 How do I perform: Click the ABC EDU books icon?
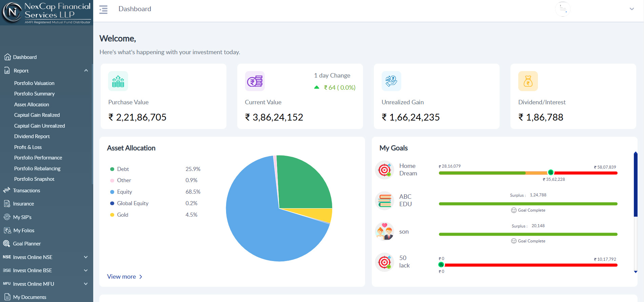385,200
